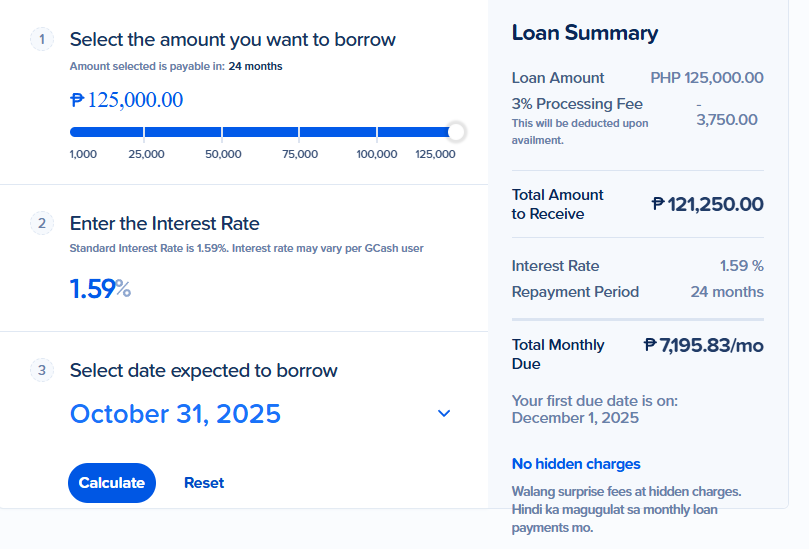
Task: Set slider to the 50,000 tick
Action: [x=222, y=132]
